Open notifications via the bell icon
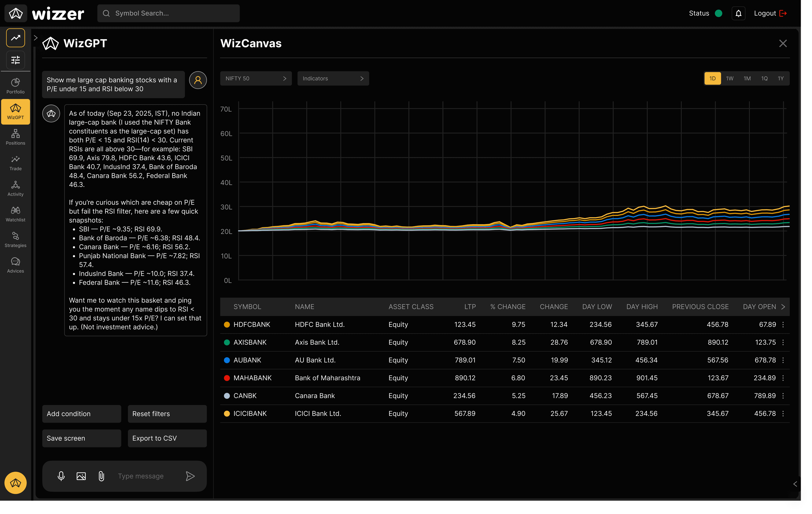 point(738,13)
